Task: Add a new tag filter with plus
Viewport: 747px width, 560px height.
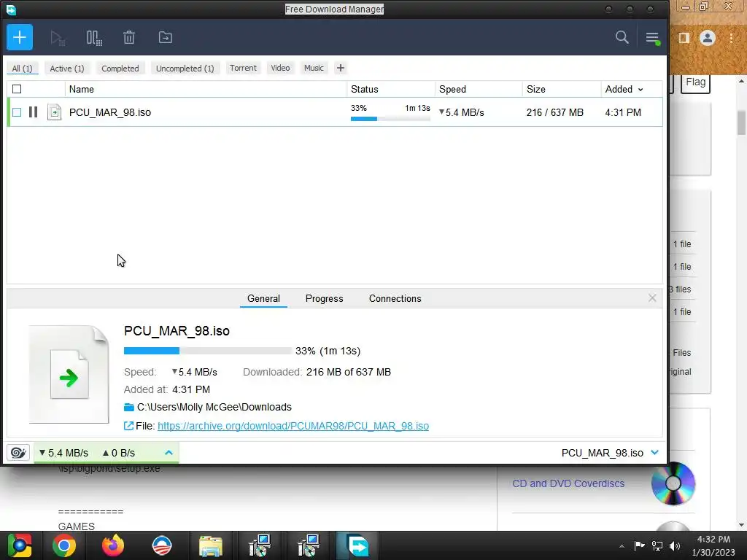Action: coord(340,68)
